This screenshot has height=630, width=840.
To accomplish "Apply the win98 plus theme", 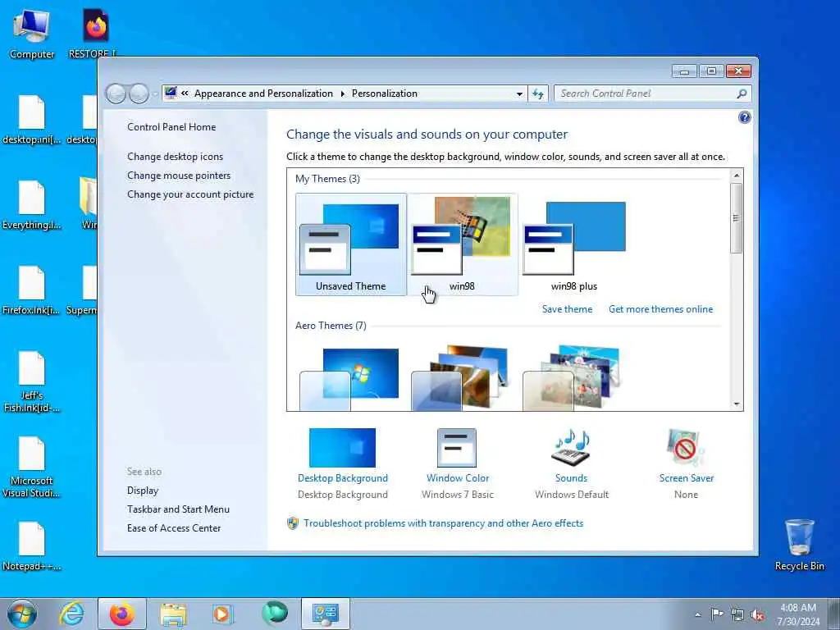I will click(573, 244).
